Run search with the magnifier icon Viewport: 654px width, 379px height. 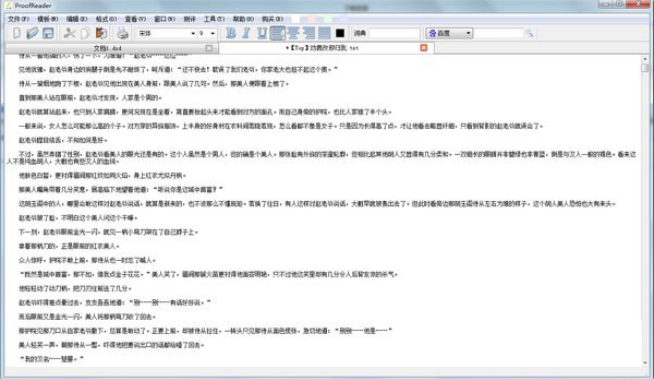click(529, 33)
